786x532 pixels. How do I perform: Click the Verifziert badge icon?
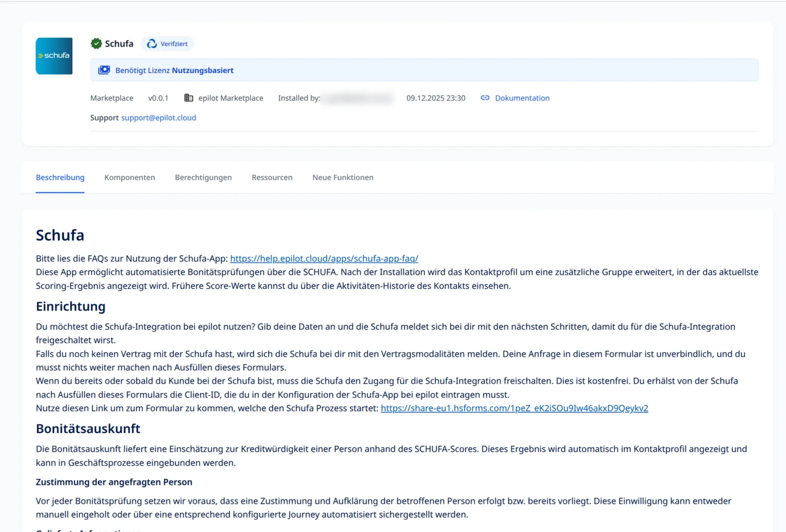tap(152, 44)
